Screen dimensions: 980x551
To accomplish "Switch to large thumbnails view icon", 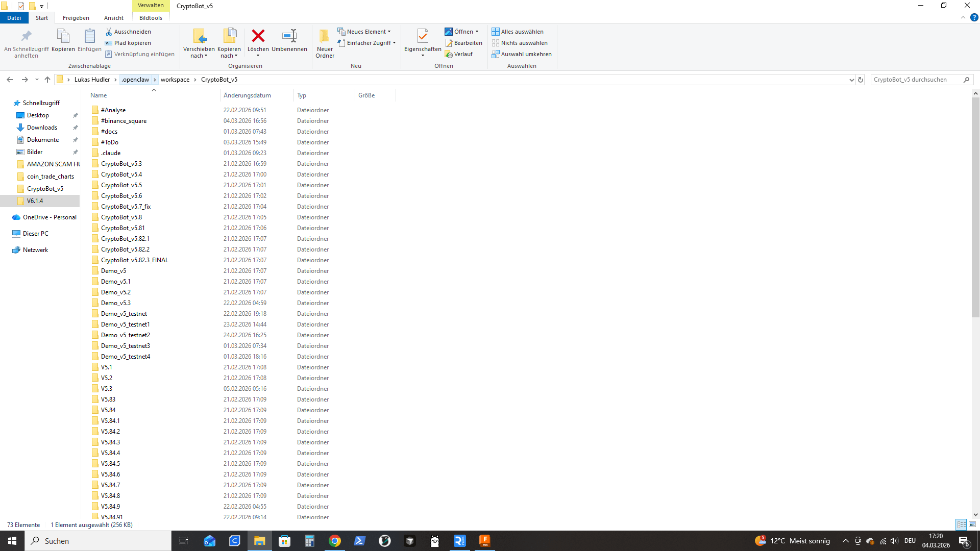I will [972, 524].
